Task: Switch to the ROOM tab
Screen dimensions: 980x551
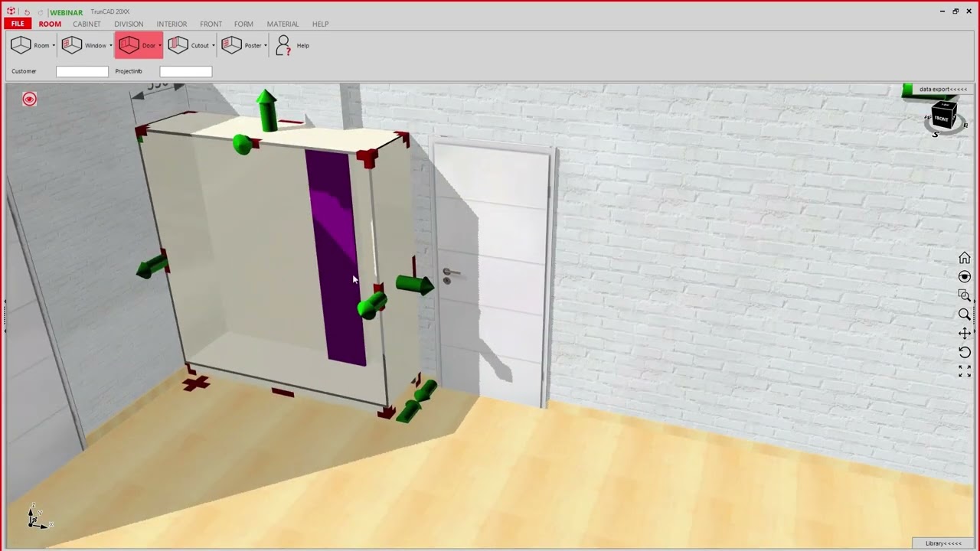Action: click(x=50, y=24)
